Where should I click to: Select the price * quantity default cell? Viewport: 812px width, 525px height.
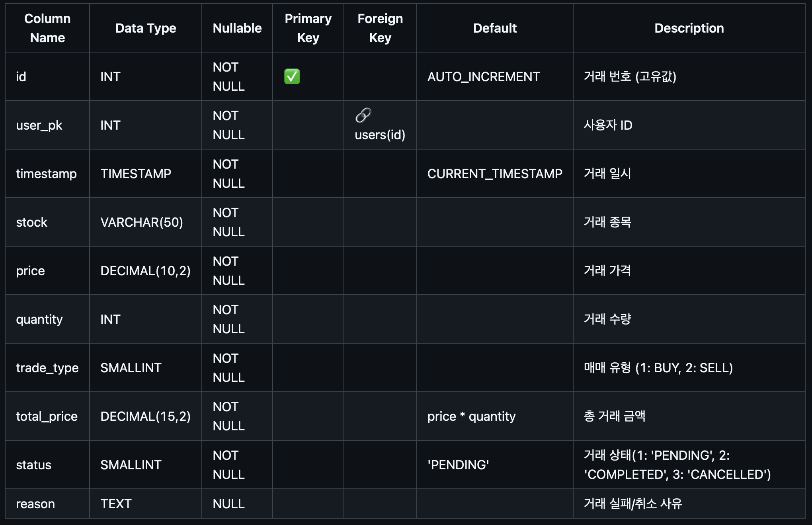pos(495,416)
